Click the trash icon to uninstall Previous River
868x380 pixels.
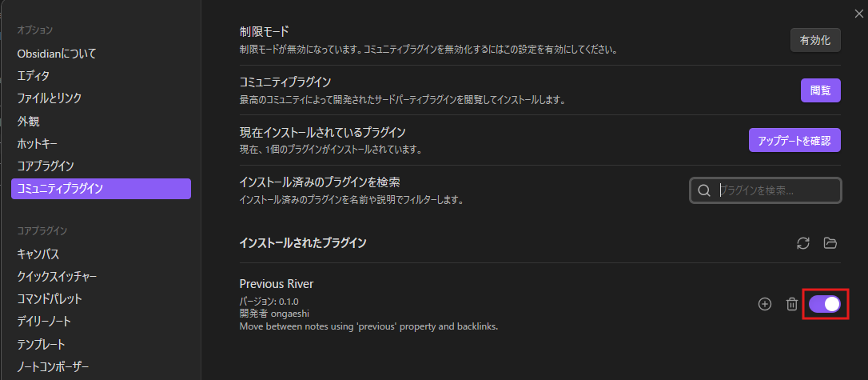[792, 304]
